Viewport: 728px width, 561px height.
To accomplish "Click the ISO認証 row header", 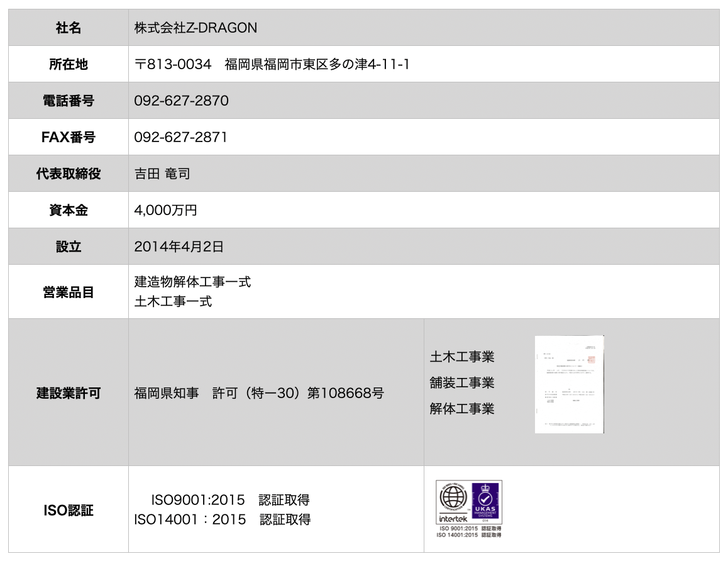I will pyautogui.click(x=69, y=511).
